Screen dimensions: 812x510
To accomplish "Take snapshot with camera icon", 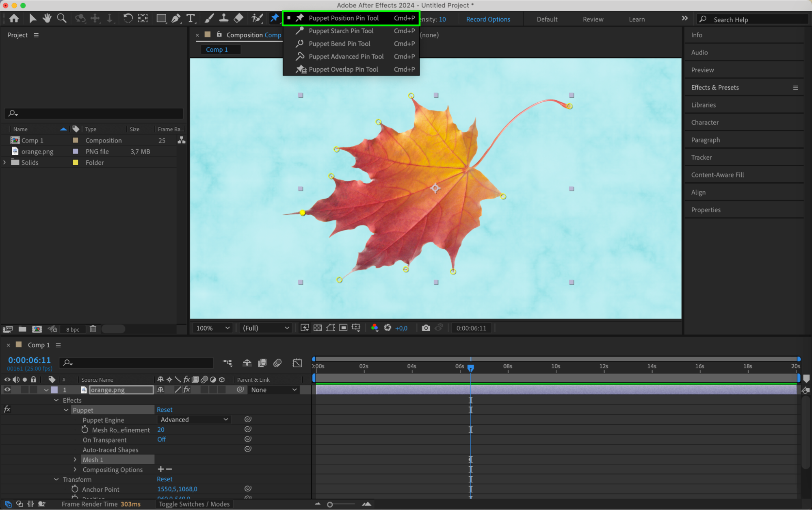I will 426,328.
